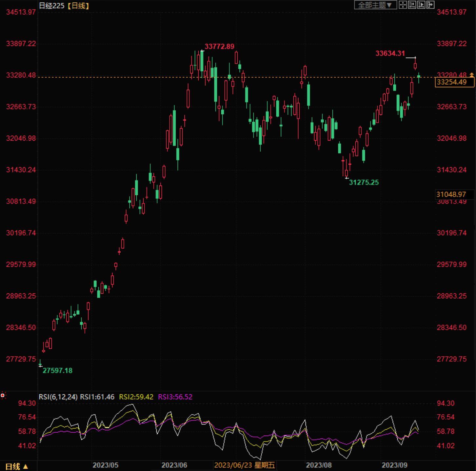Click the right axis value 30196.74
The width and height of the screenshot is (476, 471).
pos(452,233)
